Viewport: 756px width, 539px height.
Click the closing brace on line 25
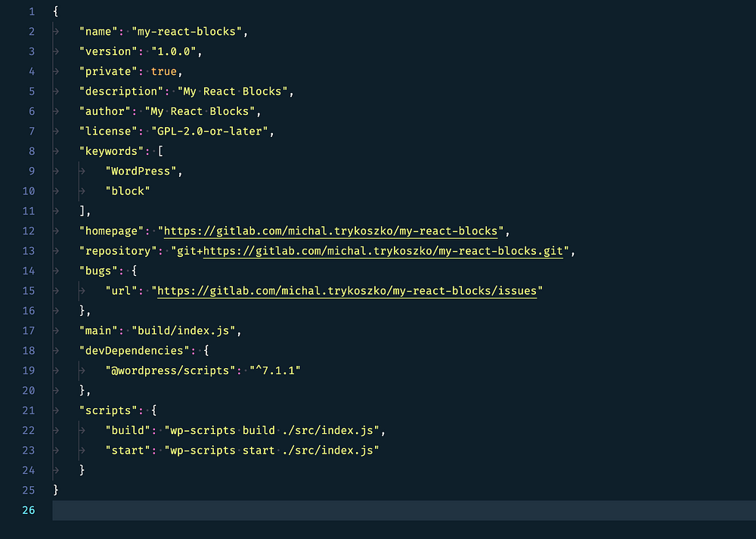click(56, 490)
